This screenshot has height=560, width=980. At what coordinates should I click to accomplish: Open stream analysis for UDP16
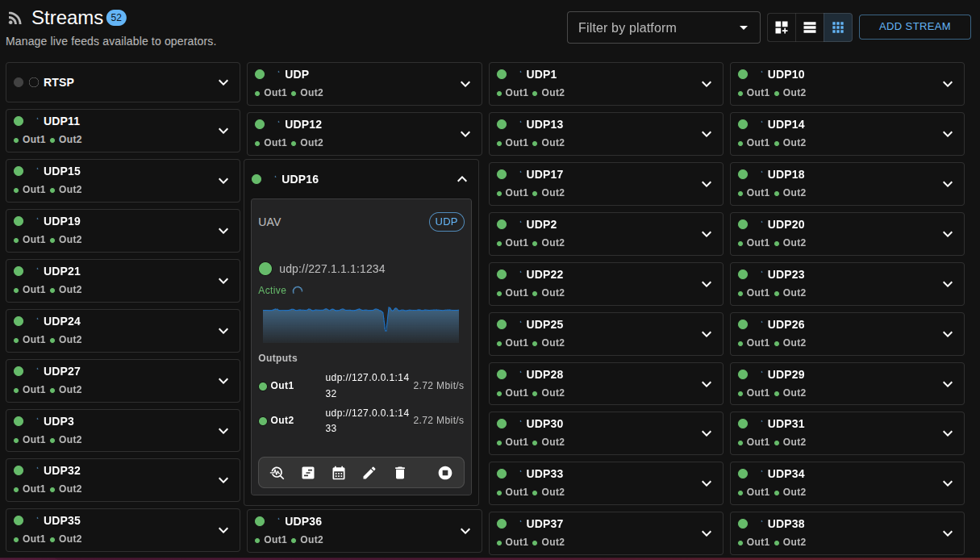point(277,473)
